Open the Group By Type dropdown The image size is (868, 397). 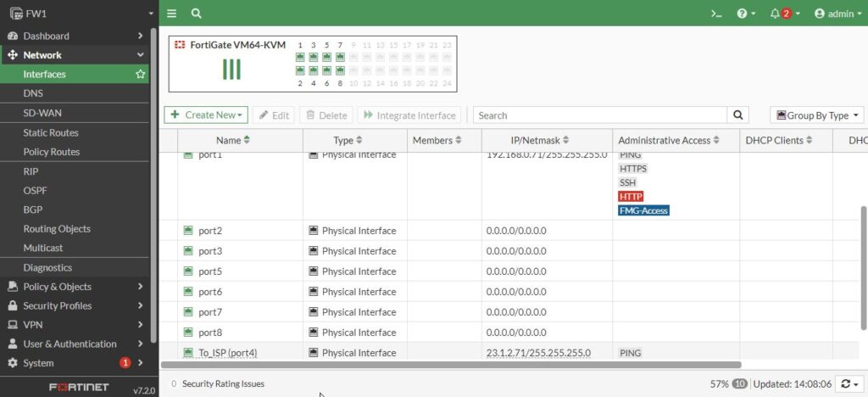pos(816,115)
